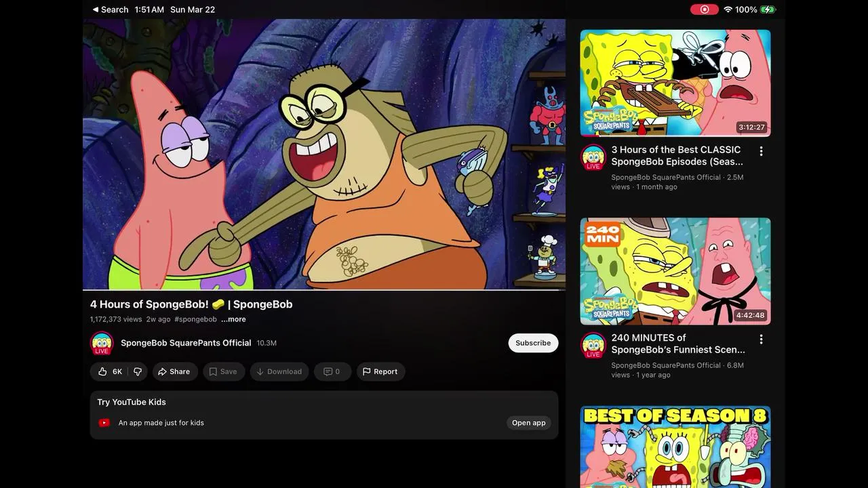
Task: Report the video using the flag button
Action: (x=380, y=371)
